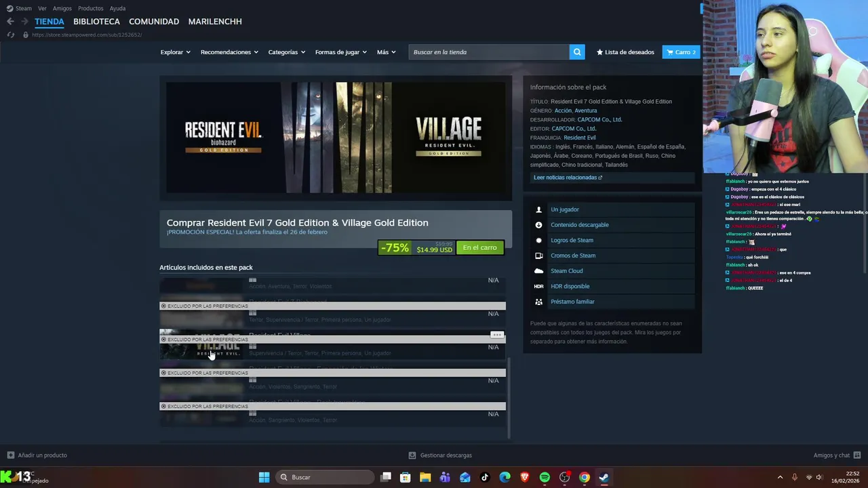Expand the Más dropdown
The height and width of the screenshot is (488, 868).
click(386, 52)
